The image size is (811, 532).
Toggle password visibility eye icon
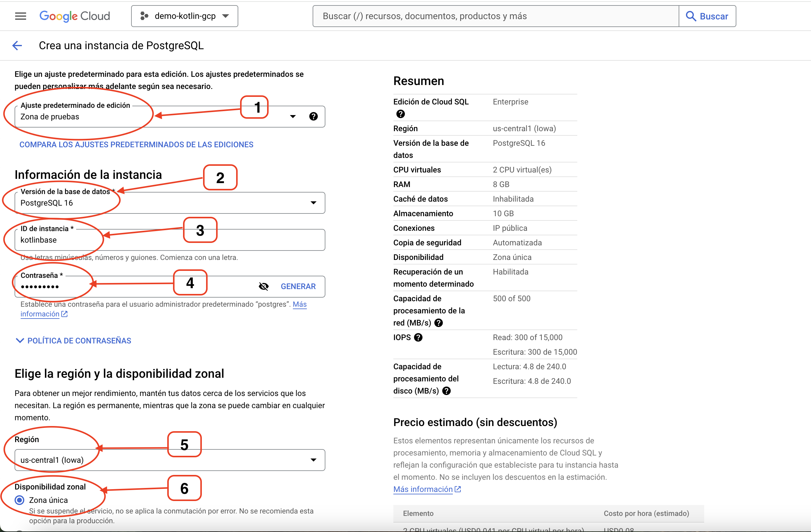coord(263,286)
